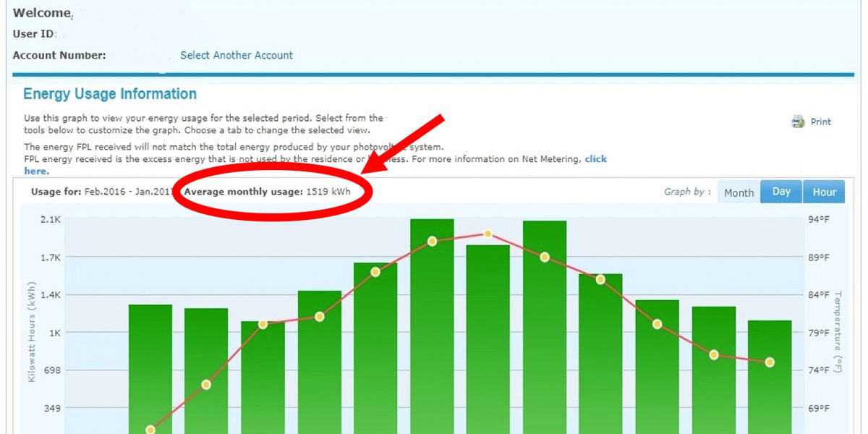Click the Usage for Feb.2016 - Jan.2017 label
The width and height of the screenshot is (868, 434).
[103, 192]
